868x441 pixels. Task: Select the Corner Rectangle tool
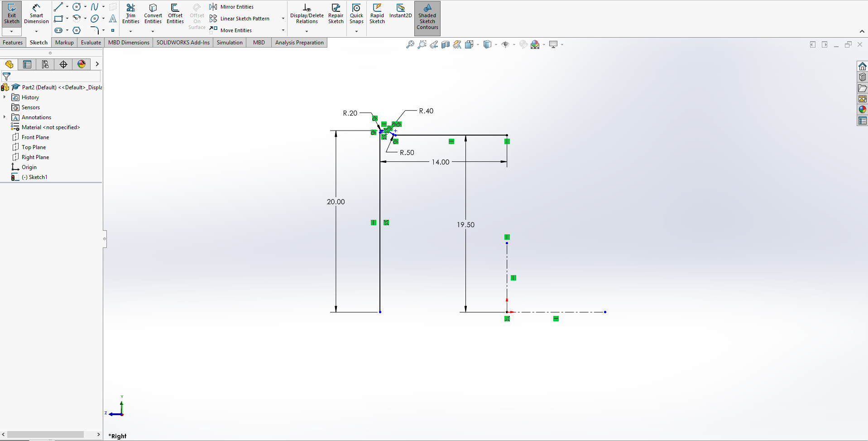(x=58, y=19)
